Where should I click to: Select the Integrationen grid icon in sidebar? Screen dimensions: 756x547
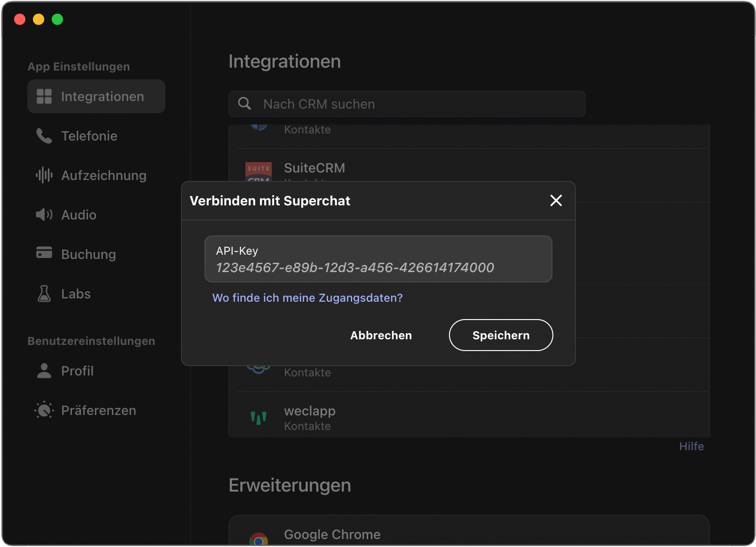click(x=45, y=96)
